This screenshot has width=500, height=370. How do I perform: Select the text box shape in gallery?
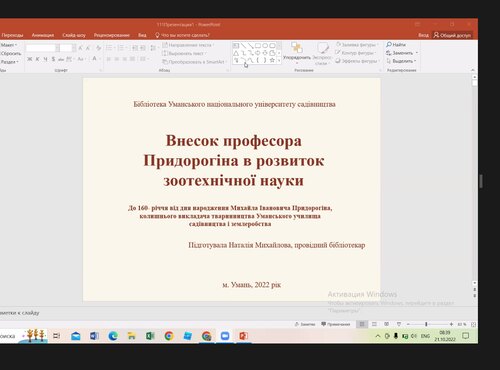[236, 46]
